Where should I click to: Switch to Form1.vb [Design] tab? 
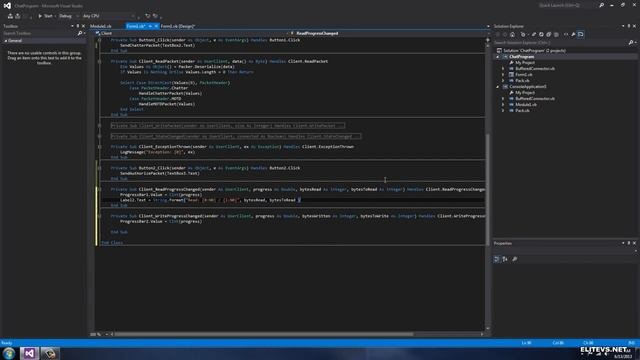tap(178, 26)
